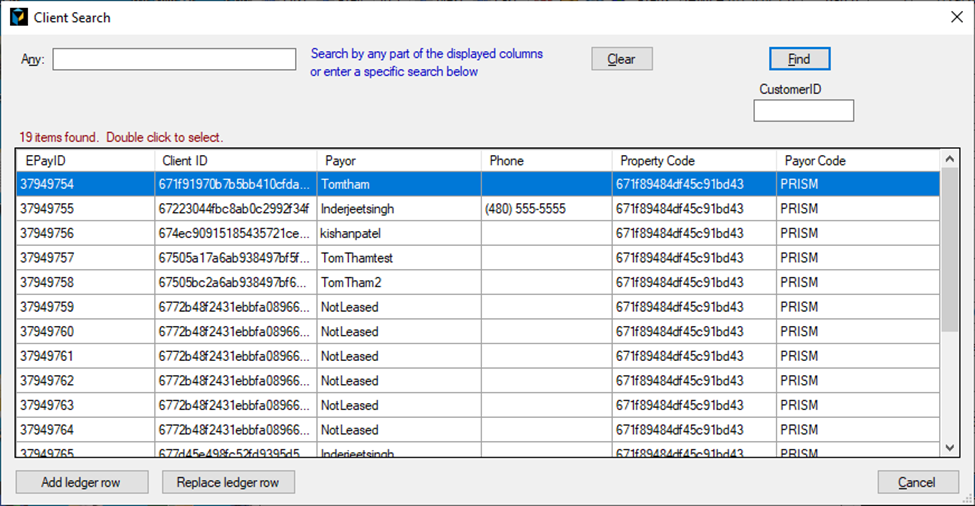
Task: Click the CustomerID input box
Action: pos(803,111)
